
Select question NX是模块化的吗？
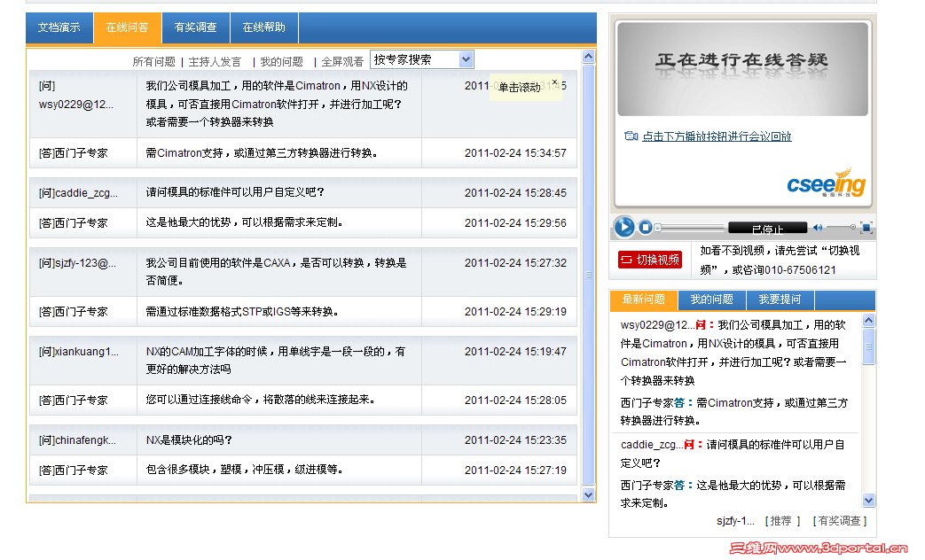tap(190, 440)
